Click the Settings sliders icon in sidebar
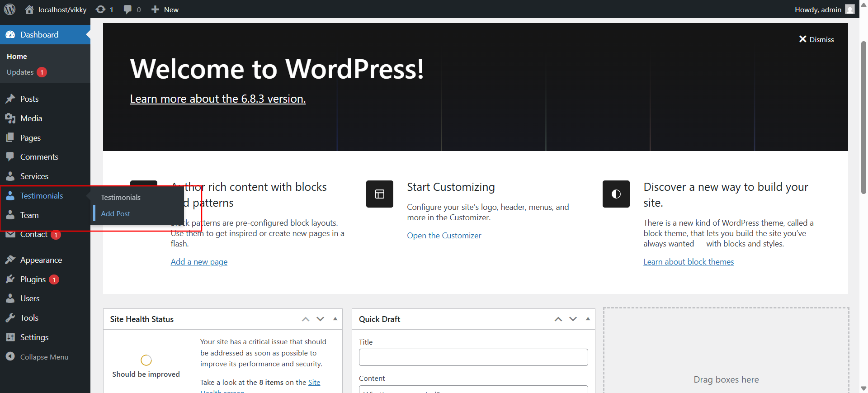The width and height of the screenshot is (868, 393). (x=10, y=337)
